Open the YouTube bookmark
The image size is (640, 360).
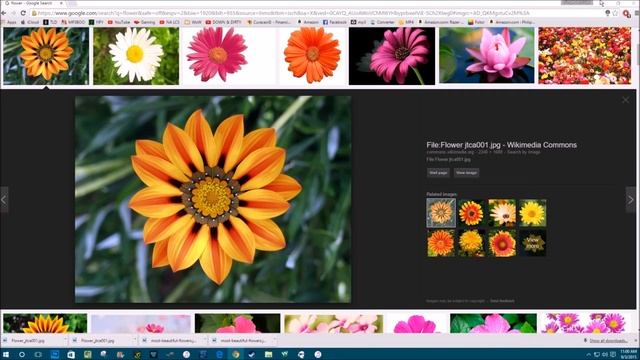point(119,22)
